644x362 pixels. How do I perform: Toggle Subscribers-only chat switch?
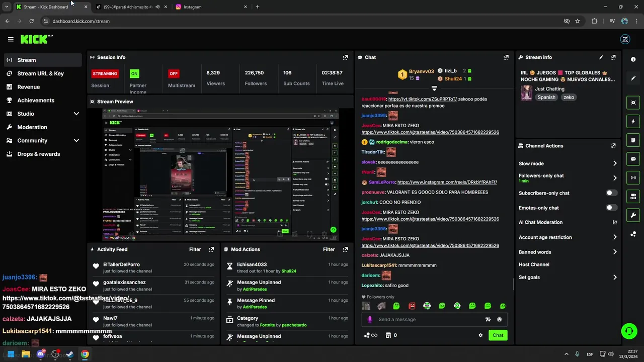coord(611,193)
